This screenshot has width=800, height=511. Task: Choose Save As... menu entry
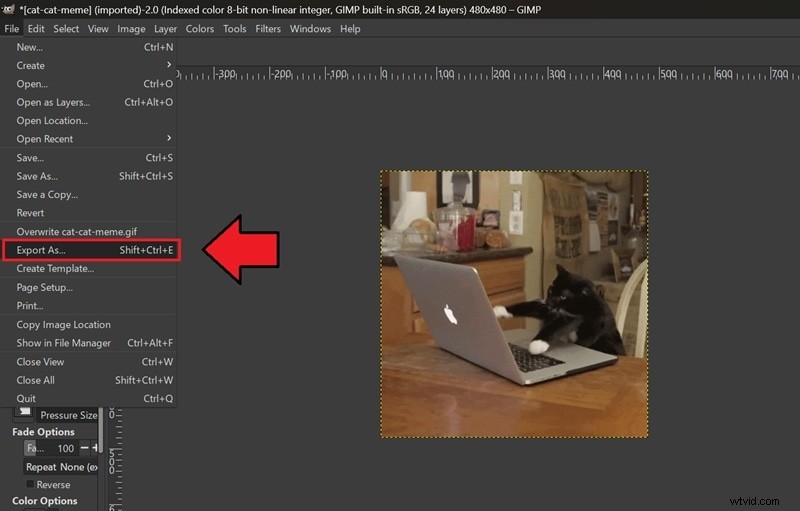click(x=89, y=176)
